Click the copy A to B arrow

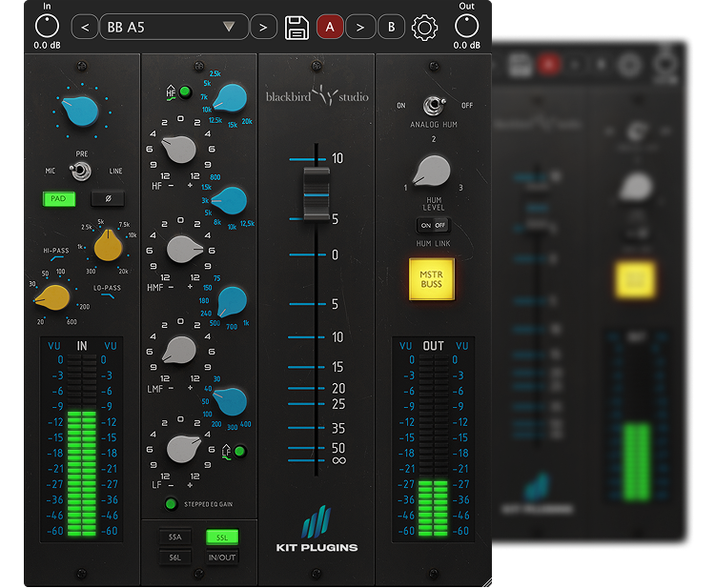[359, 28]
